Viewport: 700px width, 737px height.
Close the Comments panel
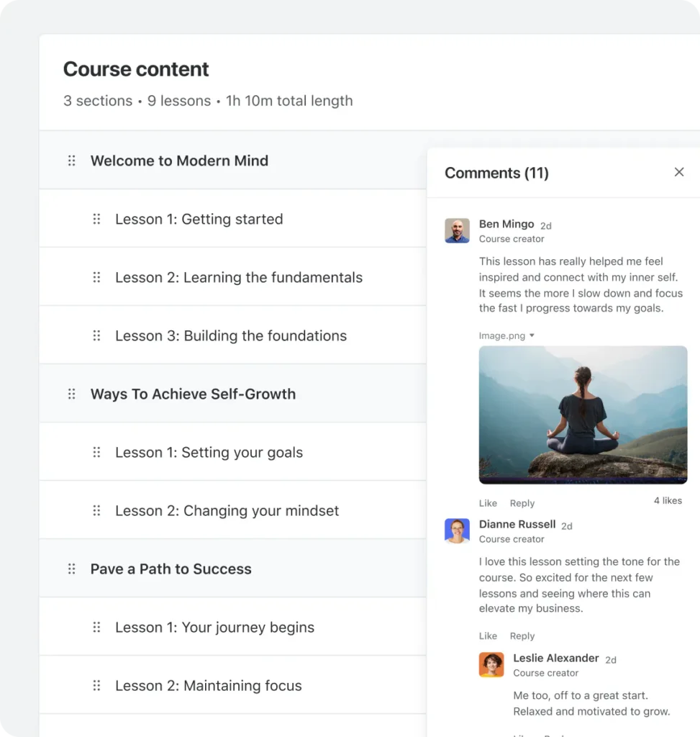679,172
